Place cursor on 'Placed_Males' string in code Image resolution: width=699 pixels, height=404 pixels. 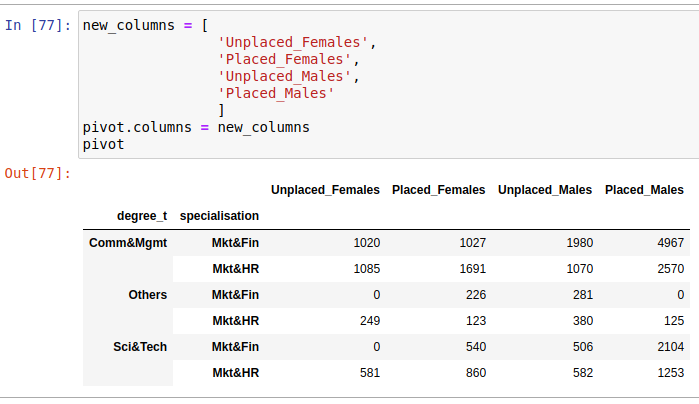coord(275,93)
